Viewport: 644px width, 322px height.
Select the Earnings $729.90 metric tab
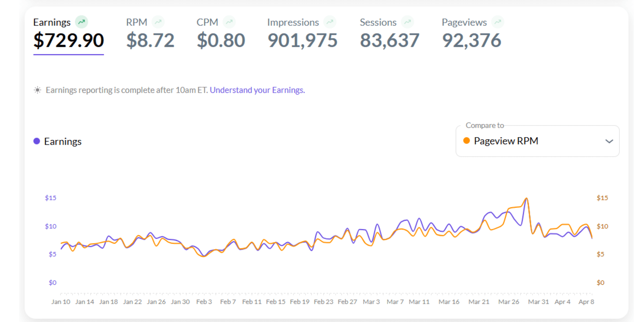click(x=68, y=40)
